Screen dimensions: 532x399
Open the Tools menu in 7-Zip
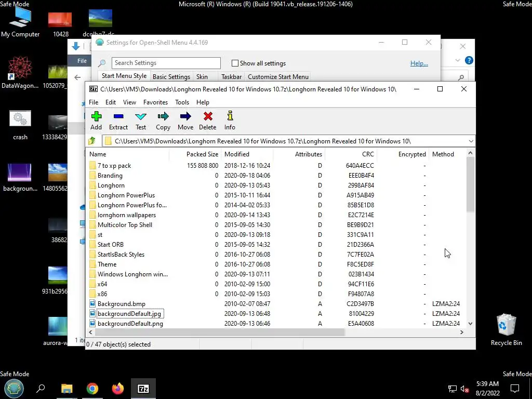pos(182,102)
